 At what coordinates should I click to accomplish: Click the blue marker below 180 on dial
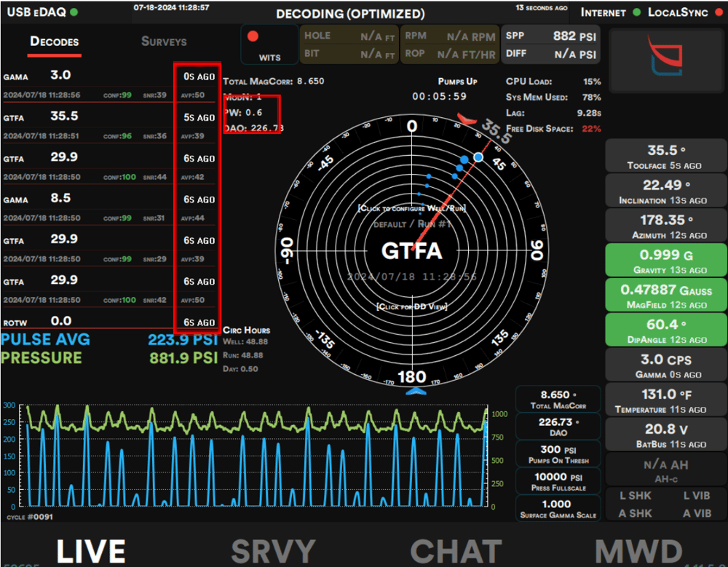(414, 392)
